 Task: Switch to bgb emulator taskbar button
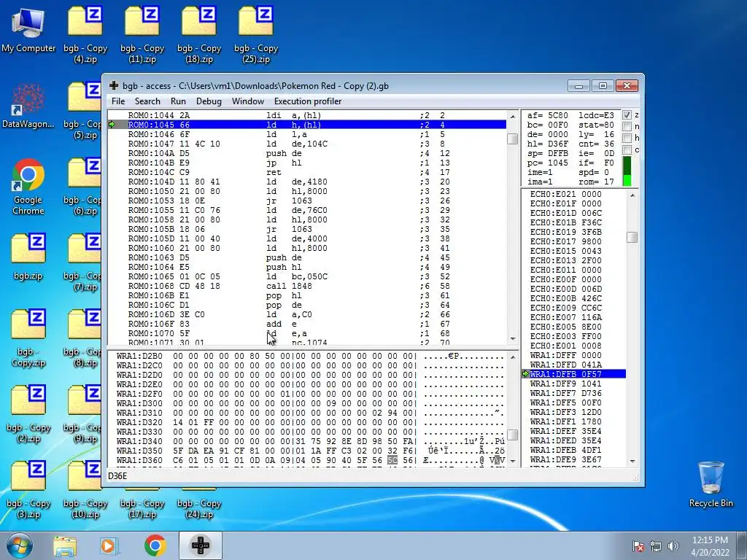[201, 545]
